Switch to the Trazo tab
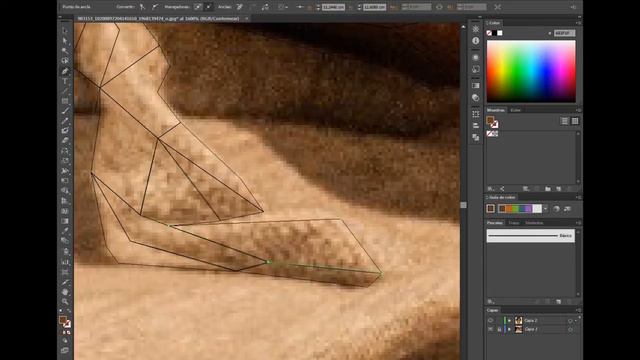Image resolution: width=640 pixels, height=360 pixels. 514,223
